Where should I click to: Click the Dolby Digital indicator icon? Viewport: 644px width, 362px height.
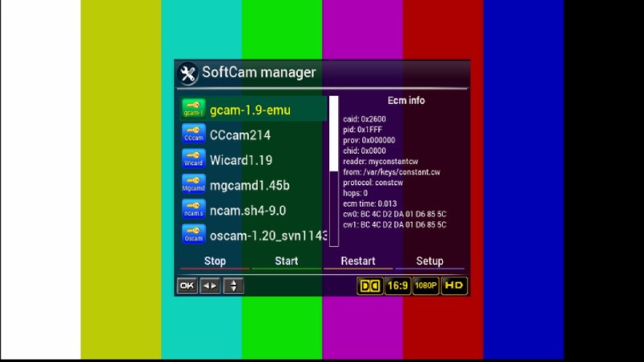coord(369,286)
